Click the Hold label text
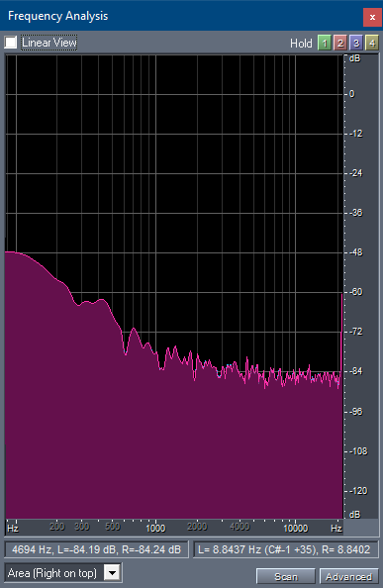This screenshot has height=588, width=383. click(301, 44)
